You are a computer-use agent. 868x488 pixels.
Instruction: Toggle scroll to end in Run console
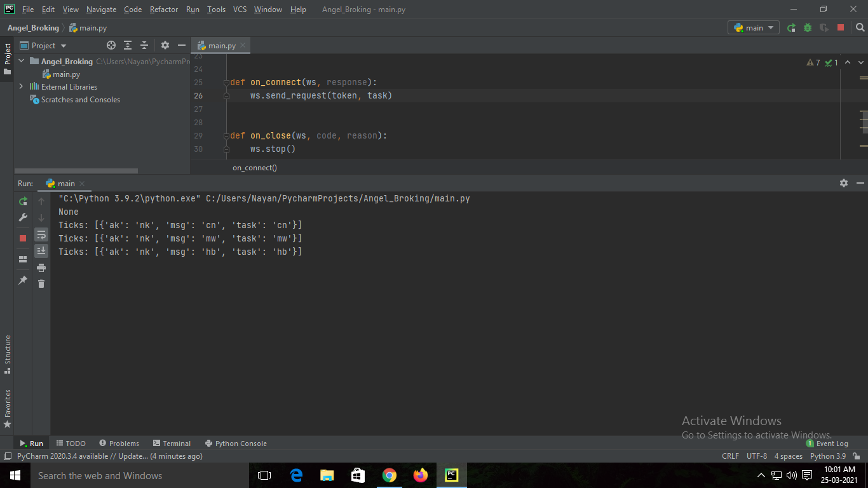click(x=41, y=251)
